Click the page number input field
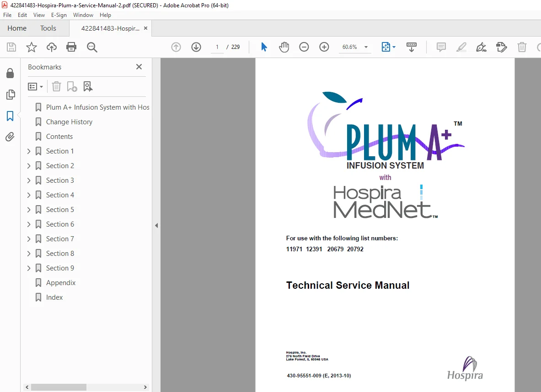The image size is (541, 392). point(217,47)
